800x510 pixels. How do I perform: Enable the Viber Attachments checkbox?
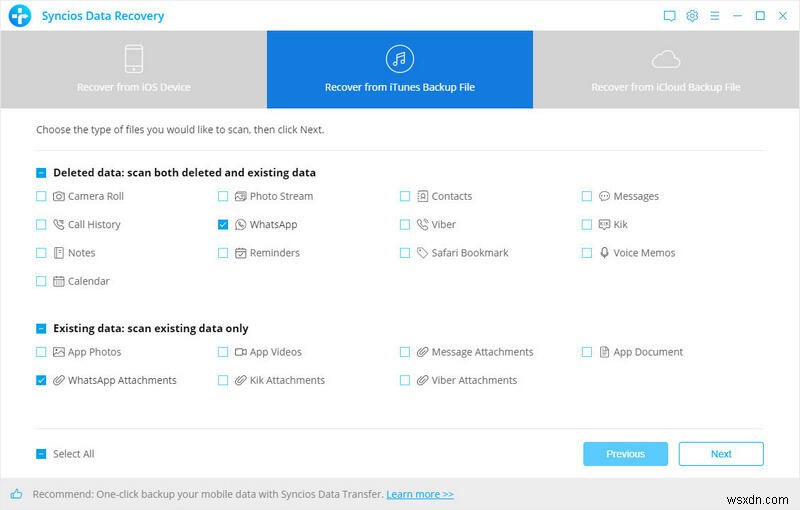click(405, 380)
